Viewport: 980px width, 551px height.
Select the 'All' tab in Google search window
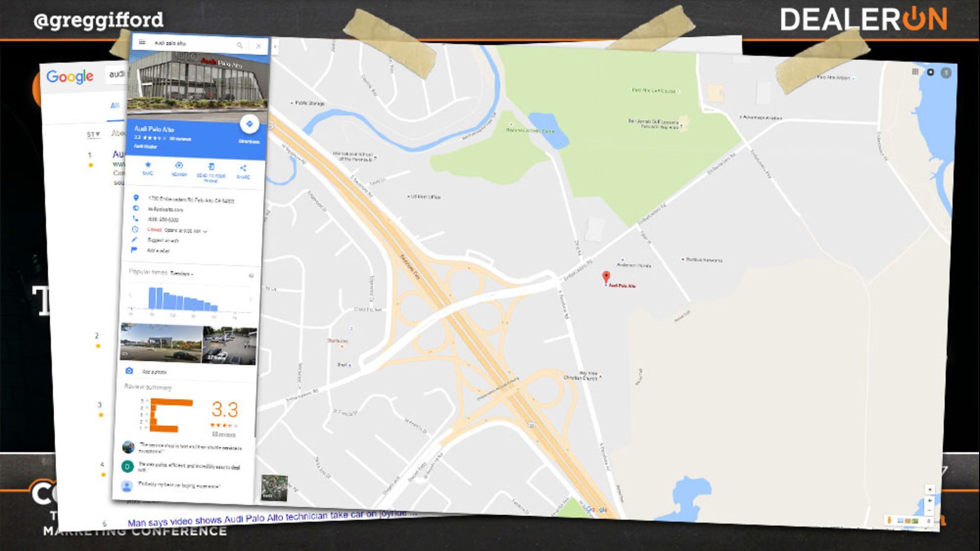pos(115,106)
